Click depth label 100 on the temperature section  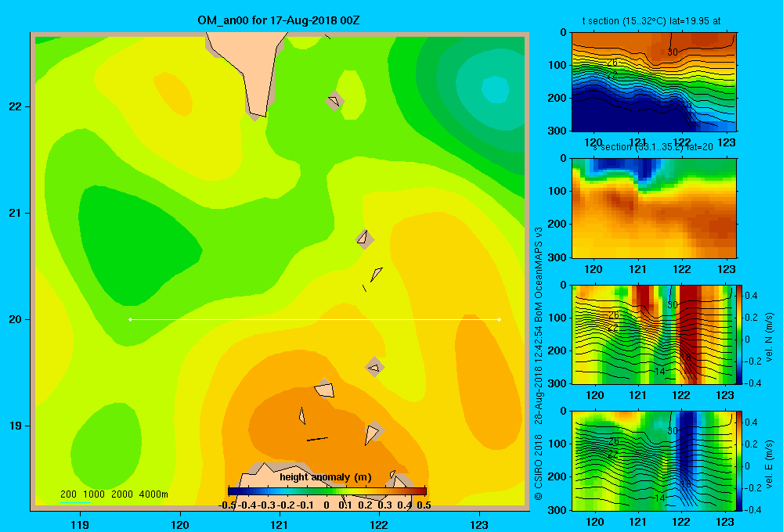(557, 65)
